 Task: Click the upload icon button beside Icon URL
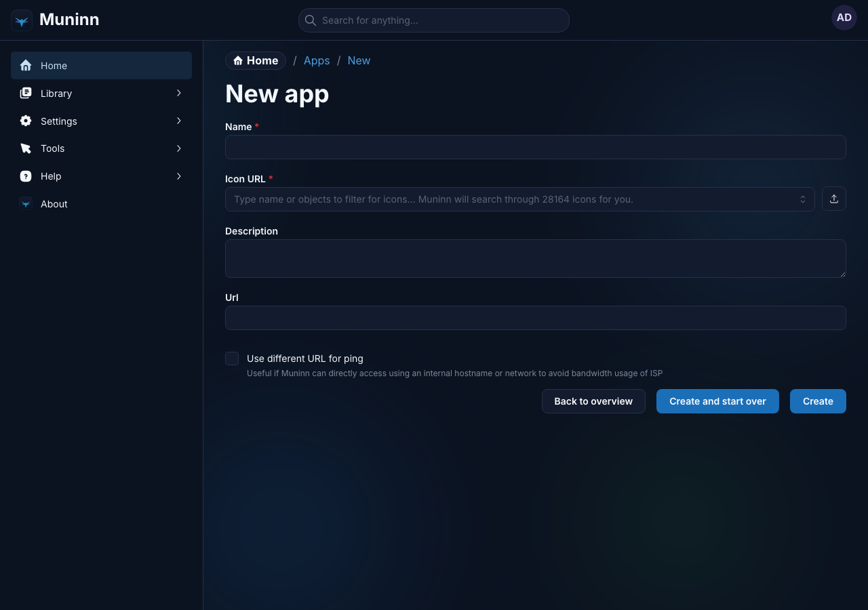[834, 199]
